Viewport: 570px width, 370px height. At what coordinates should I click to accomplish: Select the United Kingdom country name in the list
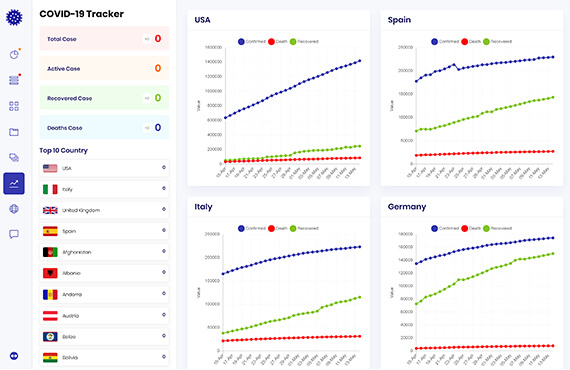[x=81, y=210]
